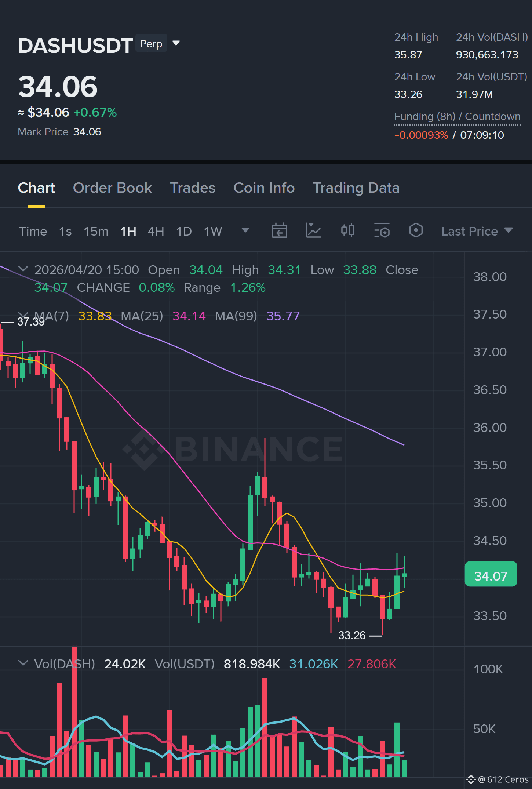The width and height of the screenshot is (532, 789).
Task: Collapse the MA indicator legend chevron
Action: point(23,315)
